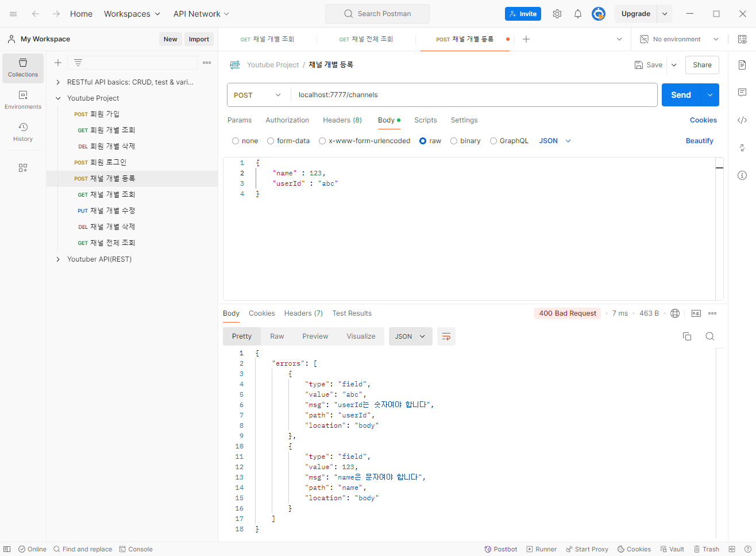This screenshot has height=556, width=756.
Task: Open the documentation icon in right sidebar
Action: tap(742, 65)
